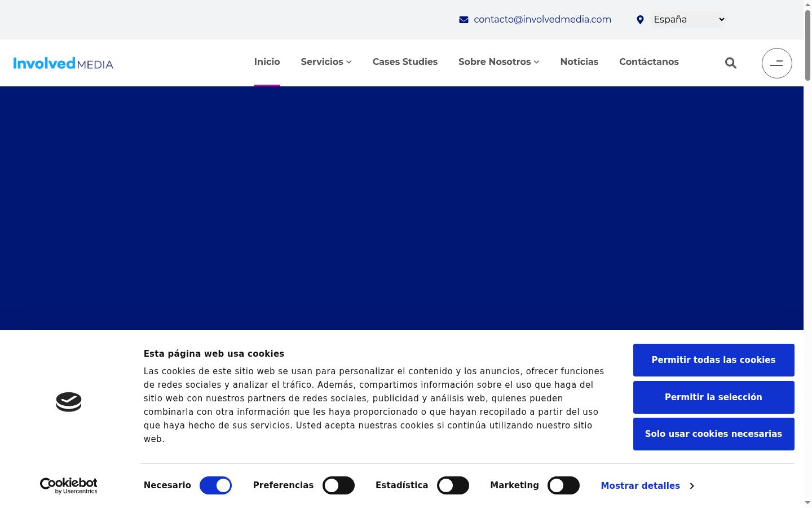Open the circular hamburger menu button
812x508 pixels.
point(777,63)
